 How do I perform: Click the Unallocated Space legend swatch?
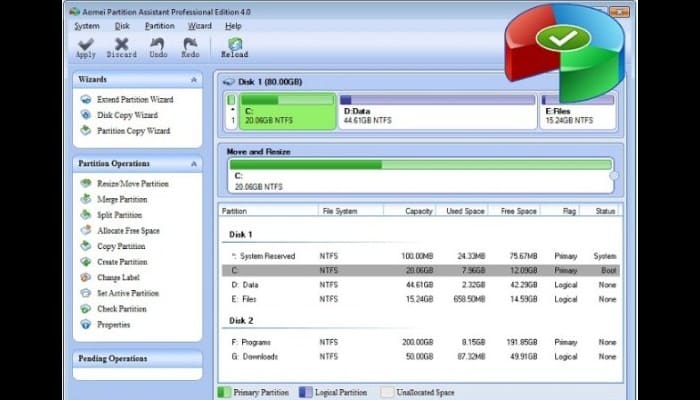click(387, 392)
